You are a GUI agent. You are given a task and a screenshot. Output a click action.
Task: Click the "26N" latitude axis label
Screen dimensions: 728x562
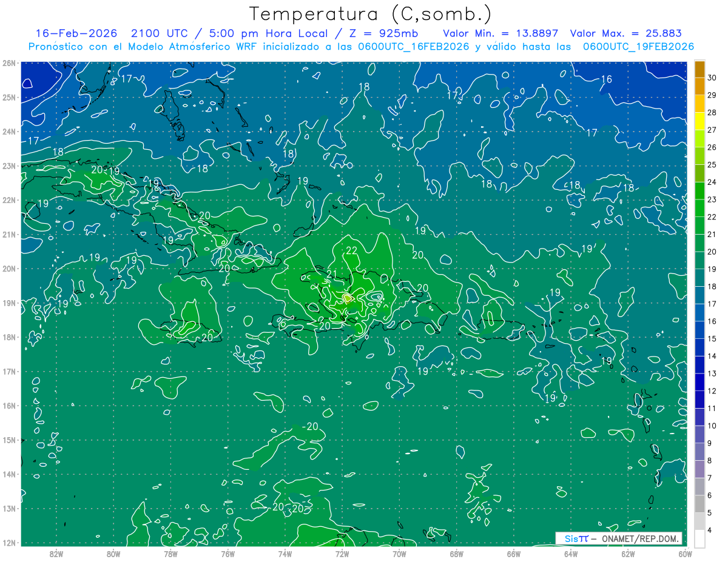8,63
